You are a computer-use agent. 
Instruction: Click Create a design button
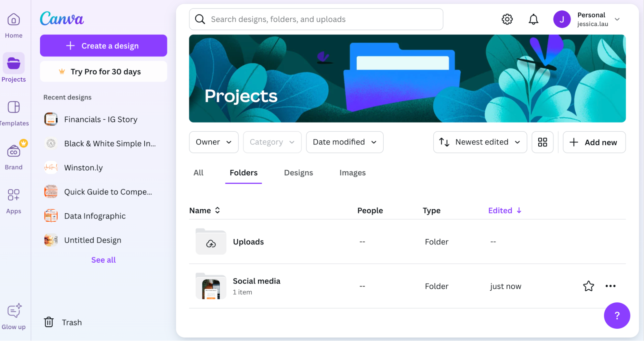[x=103, y=46]
